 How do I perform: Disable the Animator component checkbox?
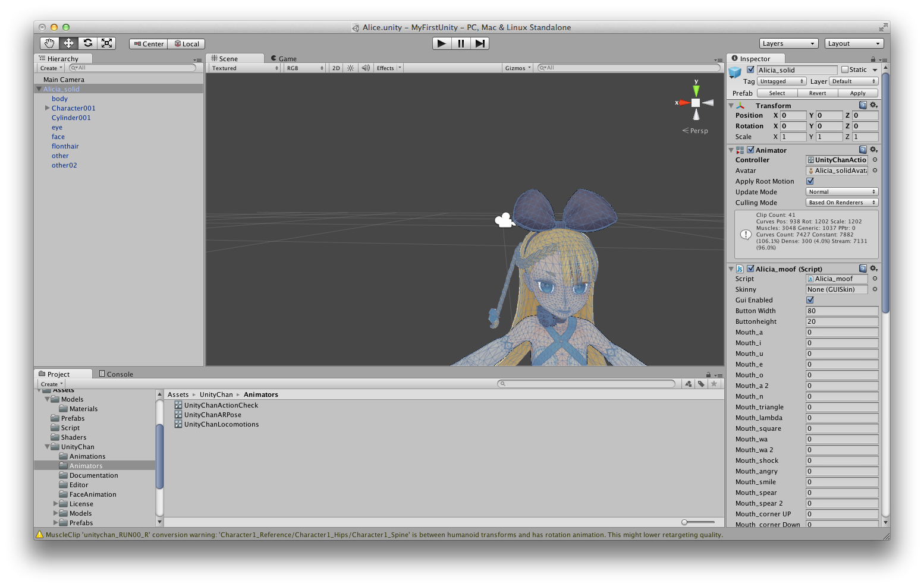(x=750, y=150)
